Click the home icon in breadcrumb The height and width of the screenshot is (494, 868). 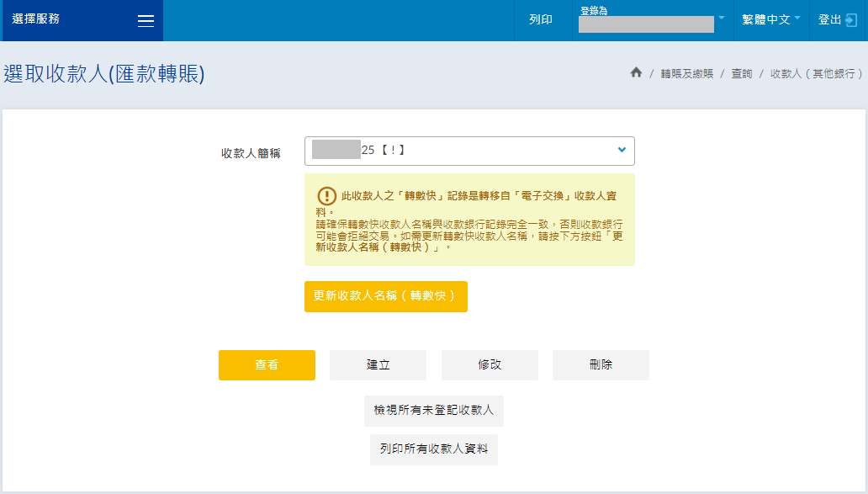click(636, 73)
